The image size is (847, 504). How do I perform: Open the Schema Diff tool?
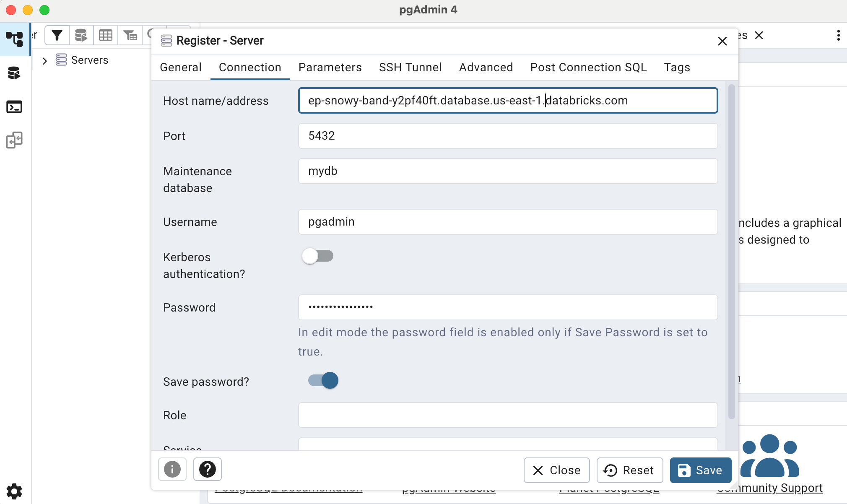point(15,140)
